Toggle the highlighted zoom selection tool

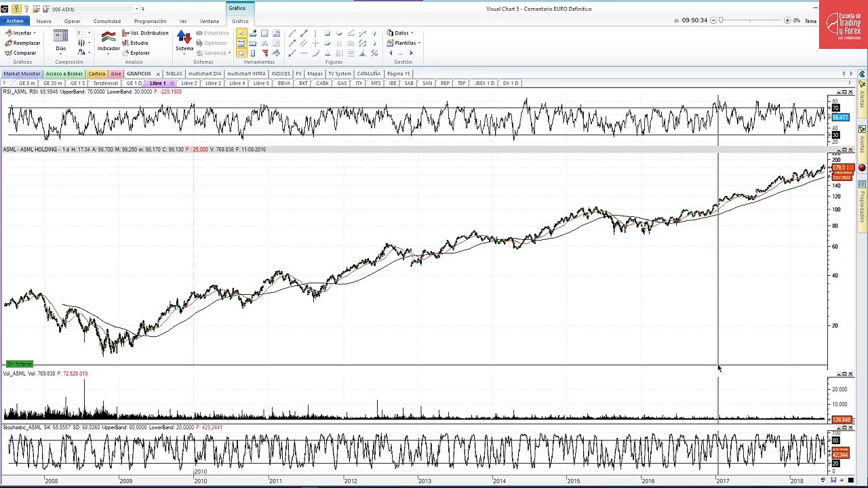pyautogui.click(x=241, y=53)
